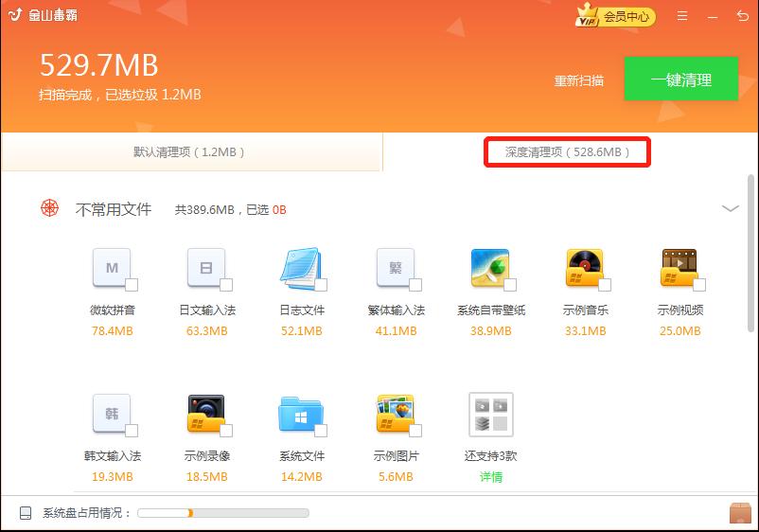Check the 日志文件 checkbox
The image size is (759, 532).
(321, 285)
